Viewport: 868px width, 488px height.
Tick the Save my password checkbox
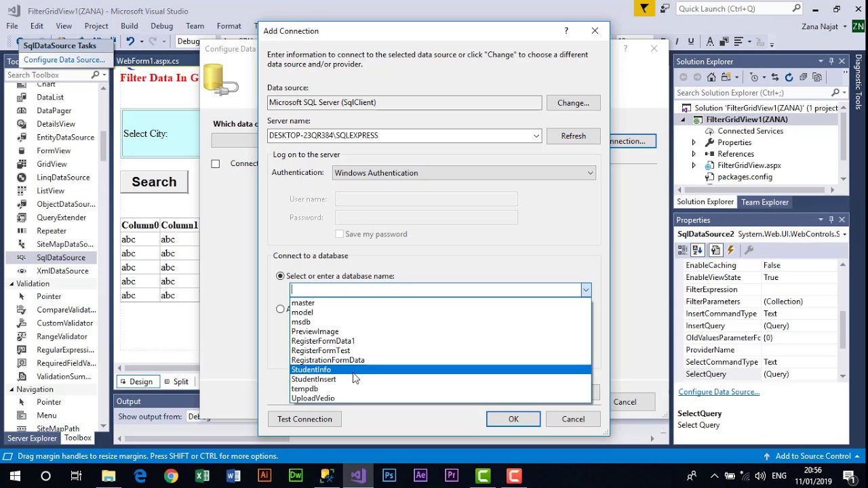click(x=339, y=234)
